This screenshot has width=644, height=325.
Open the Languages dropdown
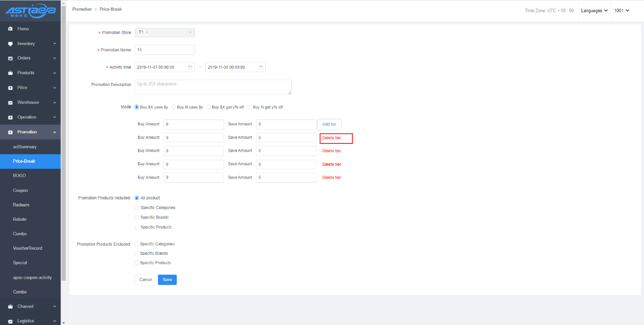tap(594, 11)
